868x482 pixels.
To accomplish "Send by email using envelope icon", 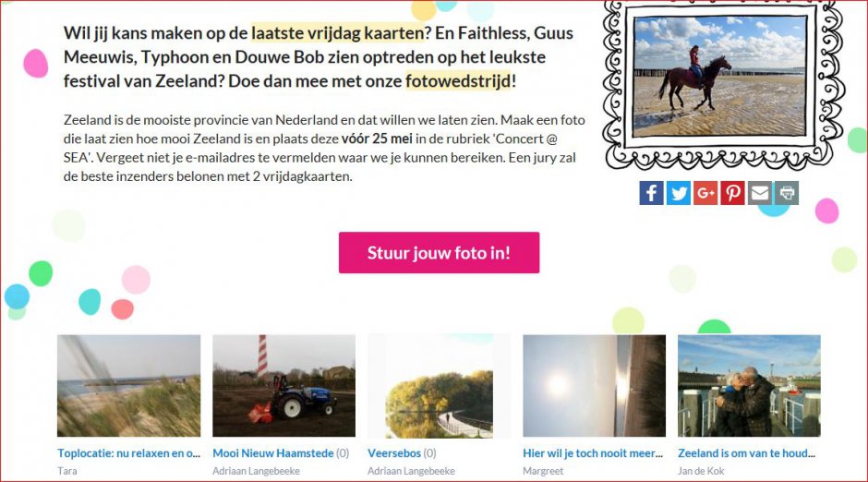I will (759, 193).
